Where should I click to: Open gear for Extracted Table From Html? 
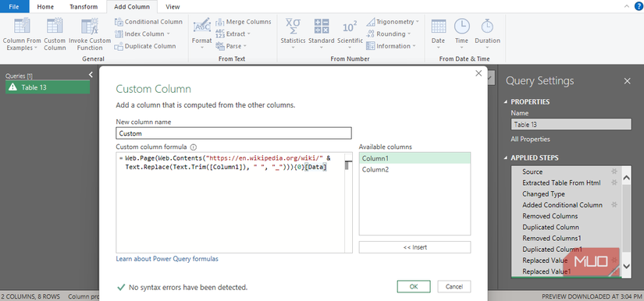(614, 182)
